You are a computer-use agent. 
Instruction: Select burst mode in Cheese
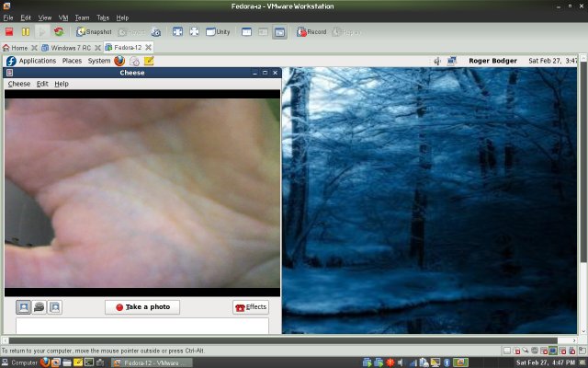pos(55,307)
